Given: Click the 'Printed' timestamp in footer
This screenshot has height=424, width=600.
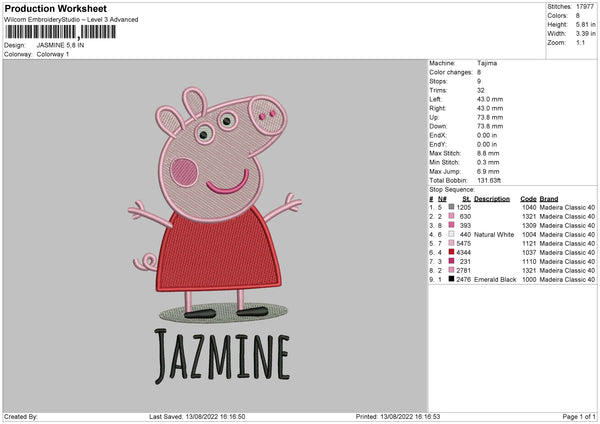Looking at the screenshot, I should point(398,416).
